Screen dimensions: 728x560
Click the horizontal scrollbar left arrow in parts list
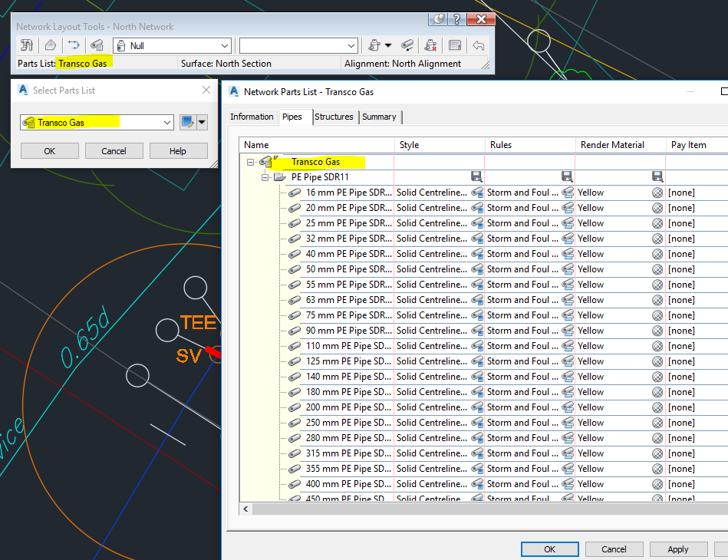[245, 509]
